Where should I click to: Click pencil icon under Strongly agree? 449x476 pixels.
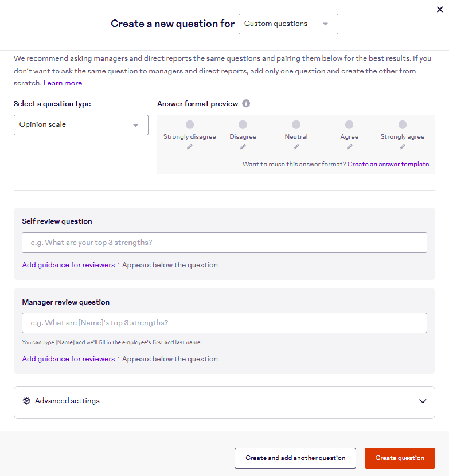pyautogui.click(x=403, y=147)
